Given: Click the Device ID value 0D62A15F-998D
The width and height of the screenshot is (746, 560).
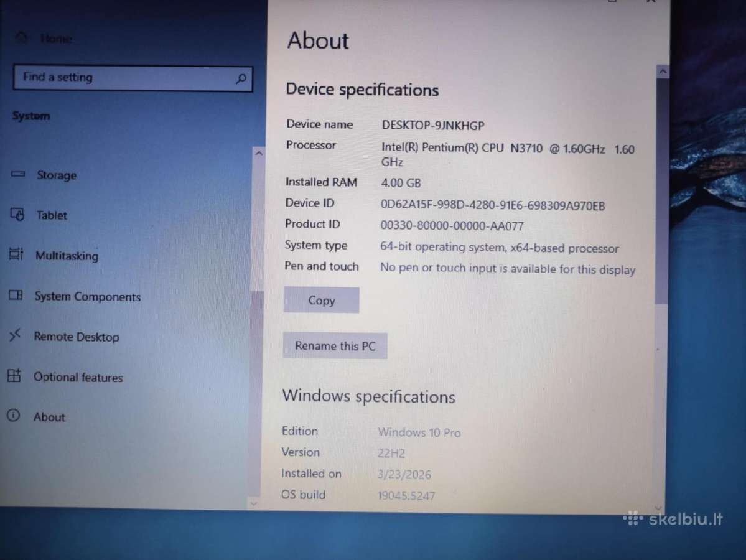Looking at the screenshot, I should tap(492, 205).
